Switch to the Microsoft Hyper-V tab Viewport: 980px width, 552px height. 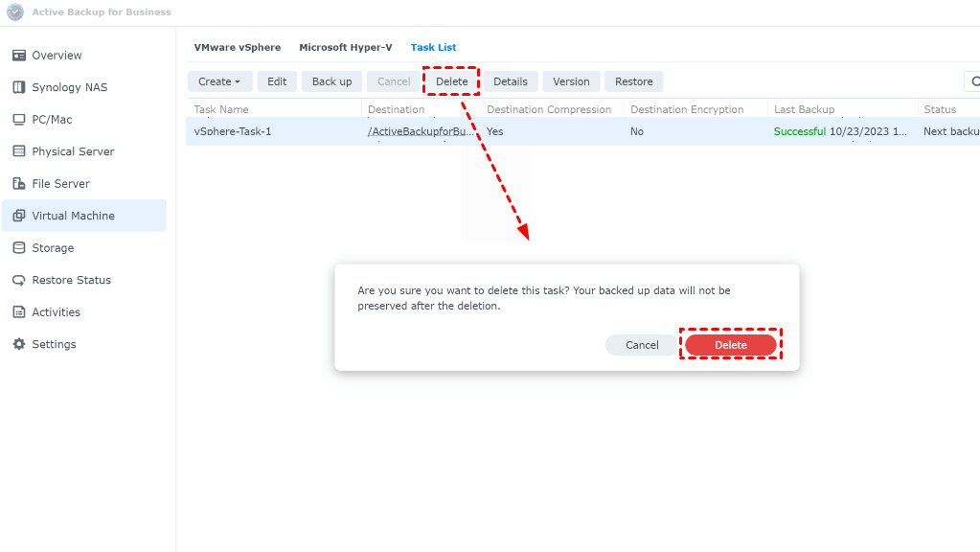coord(345,46)
